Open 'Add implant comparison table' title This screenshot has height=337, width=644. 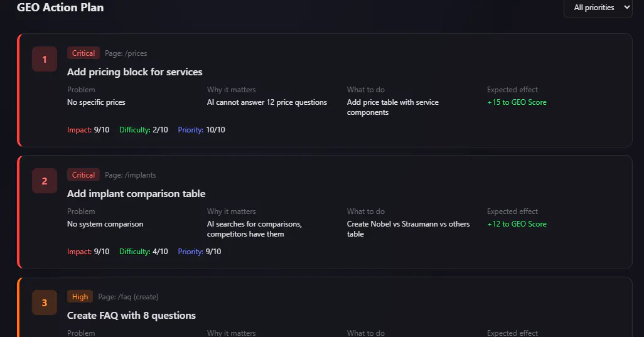point(136,194)
